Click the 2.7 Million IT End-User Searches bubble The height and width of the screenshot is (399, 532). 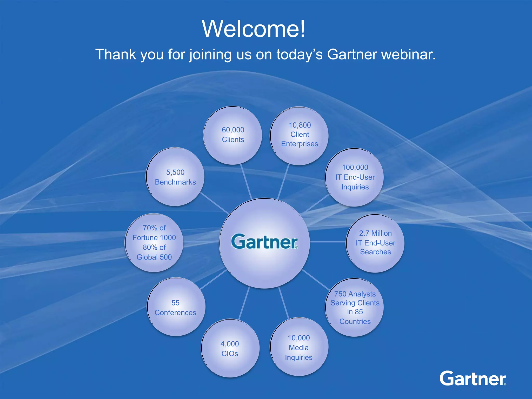375,243
